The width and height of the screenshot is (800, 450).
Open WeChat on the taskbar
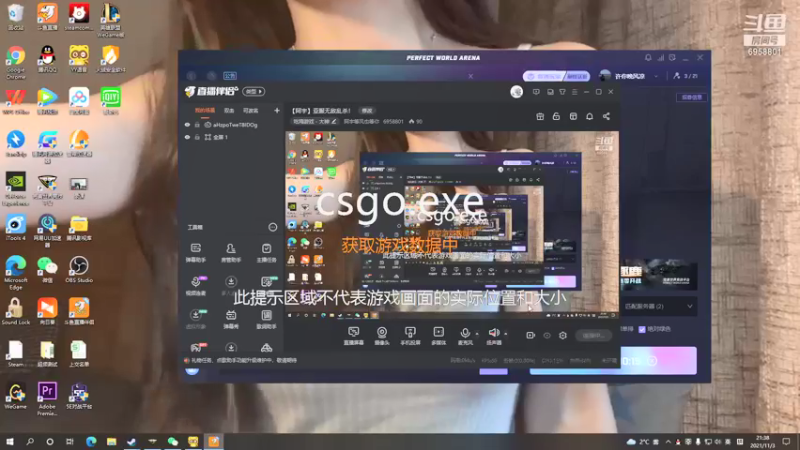point(172,441)
